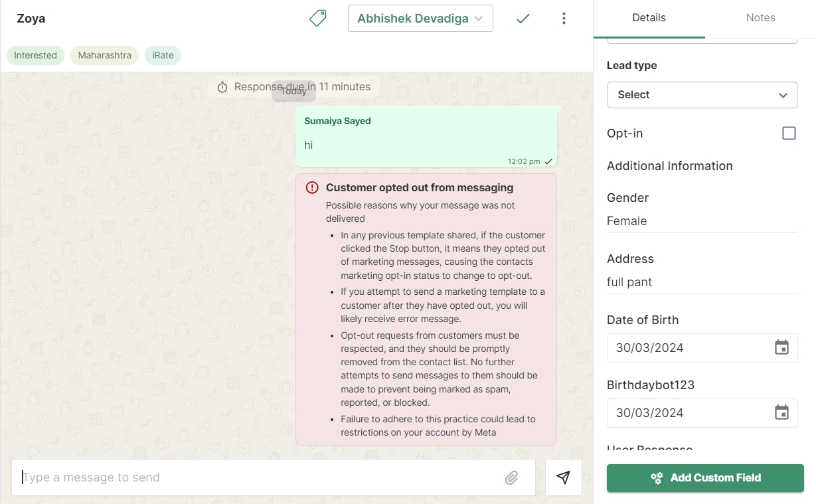
Task: Click the attachment paperclip icon
Action: (x=511, y=477)
